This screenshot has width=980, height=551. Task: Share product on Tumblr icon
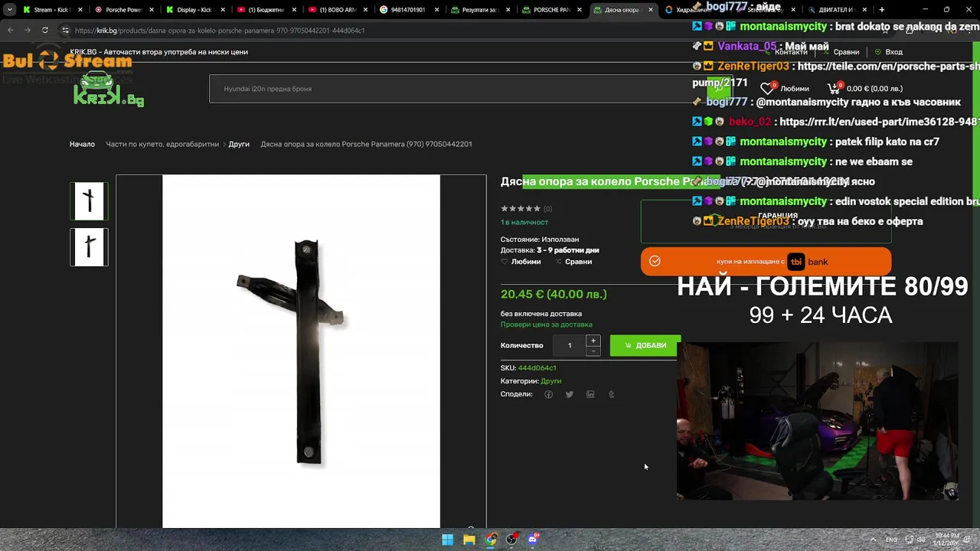click(611, 394)
